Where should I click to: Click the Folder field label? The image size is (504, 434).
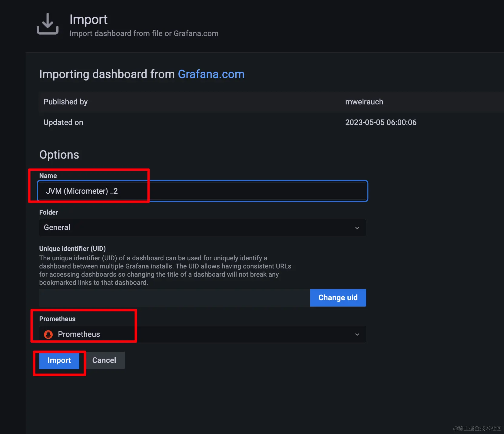click(48, 212)
